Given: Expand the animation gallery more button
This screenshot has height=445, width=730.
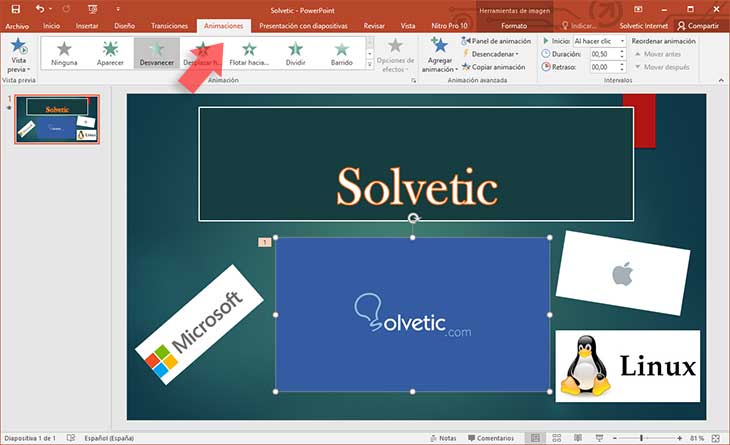Looking at the screenshot, I should click(370, 65).
